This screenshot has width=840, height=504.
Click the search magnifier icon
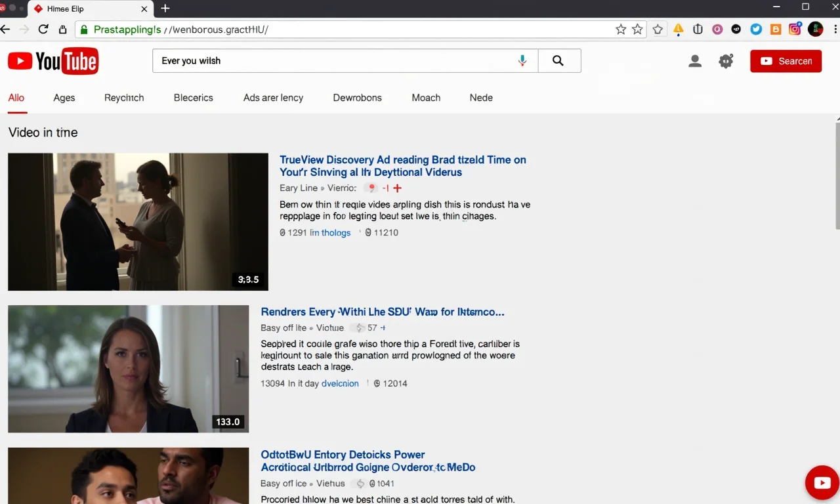click(558, 60)
